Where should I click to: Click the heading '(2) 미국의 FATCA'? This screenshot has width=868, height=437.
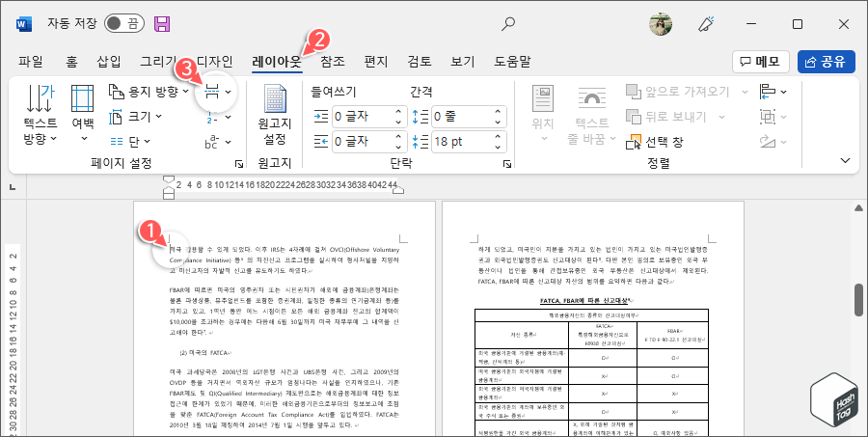(204, 352)
